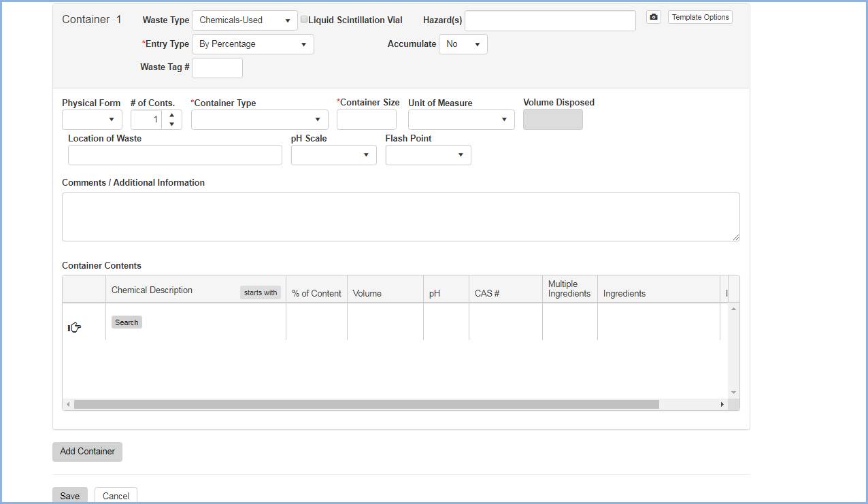Increase number of containers with up arrow

tap(171, 115)
